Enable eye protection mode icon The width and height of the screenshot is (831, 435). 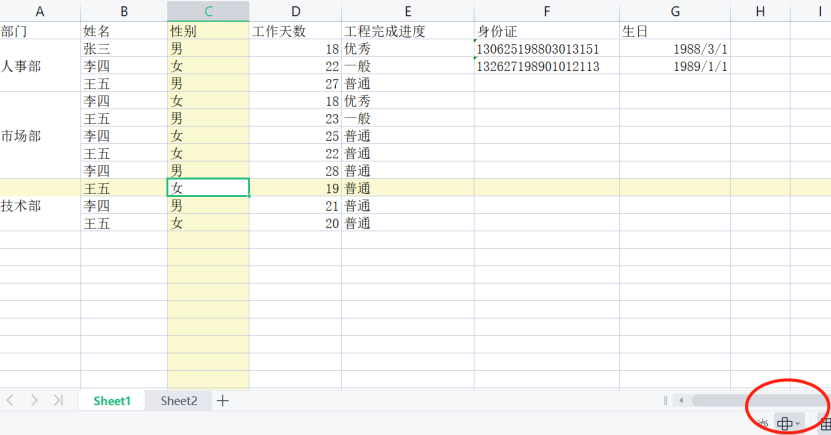763,423
